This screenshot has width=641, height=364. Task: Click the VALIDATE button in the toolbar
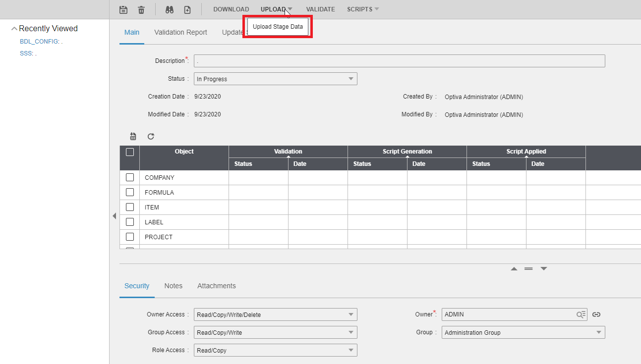[x=320, y=9]
